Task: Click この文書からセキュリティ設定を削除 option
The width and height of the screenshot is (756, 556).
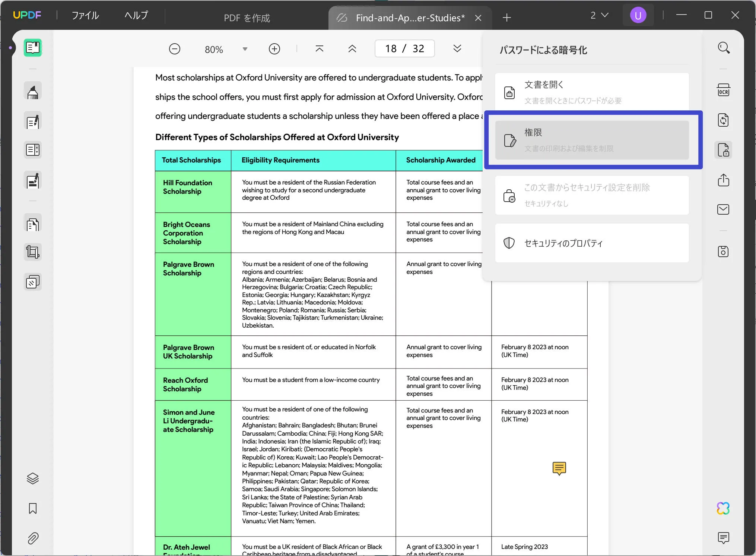Action: tap(592, 195)
